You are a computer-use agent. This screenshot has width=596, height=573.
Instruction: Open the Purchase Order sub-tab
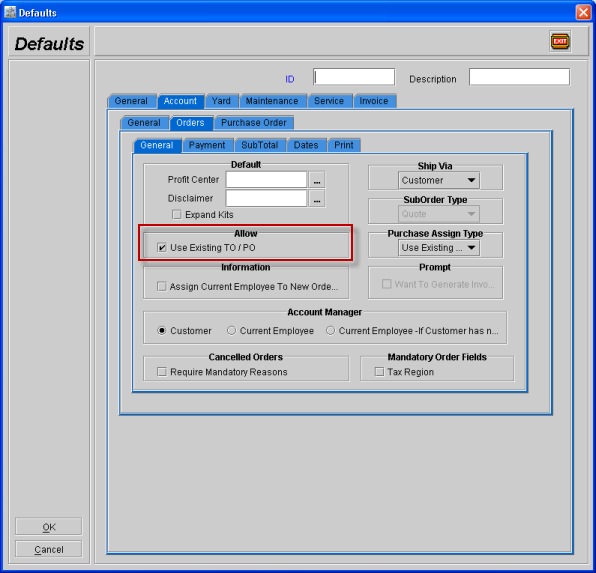coord(254,123)
